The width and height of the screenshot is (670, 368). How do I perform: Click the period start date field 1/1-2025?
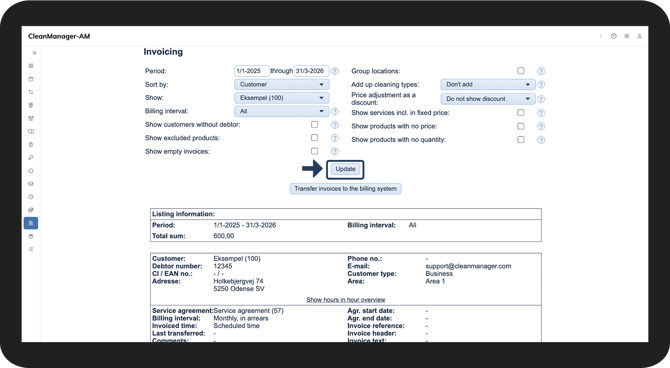click(x=252, y=71)
